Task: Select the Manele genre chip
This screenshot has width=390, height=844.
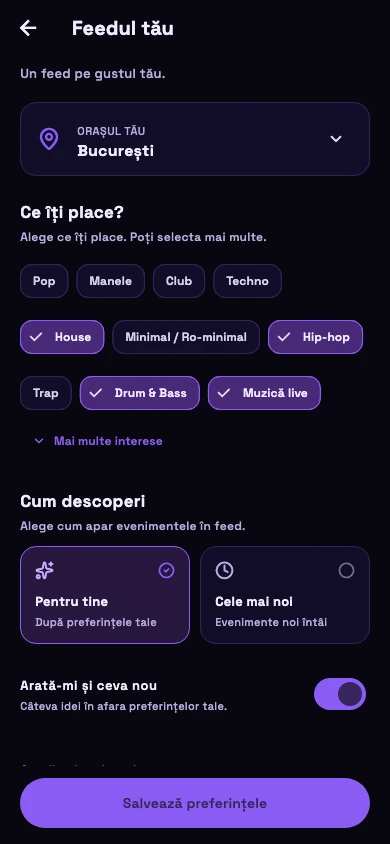Action: coord(110,281)
